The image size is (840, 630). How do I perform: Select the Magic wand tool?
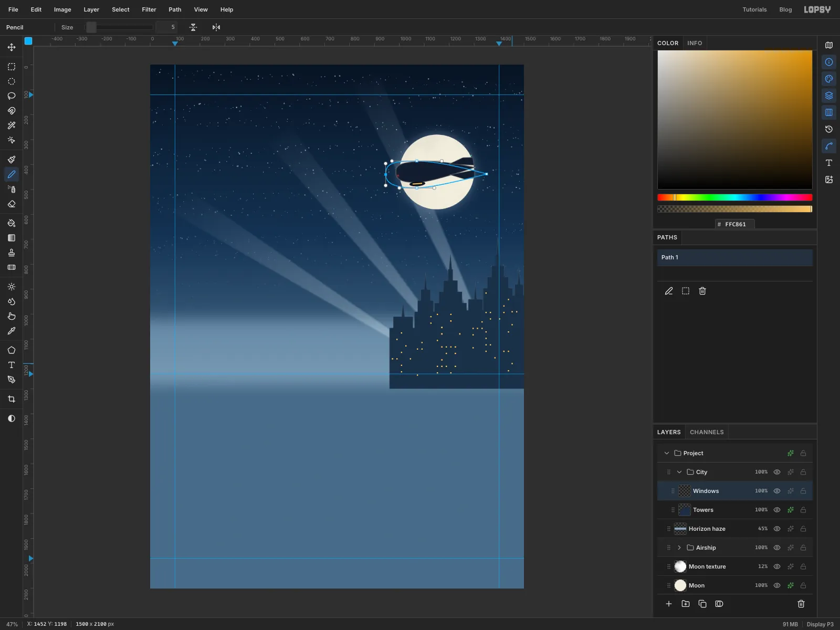12,125
